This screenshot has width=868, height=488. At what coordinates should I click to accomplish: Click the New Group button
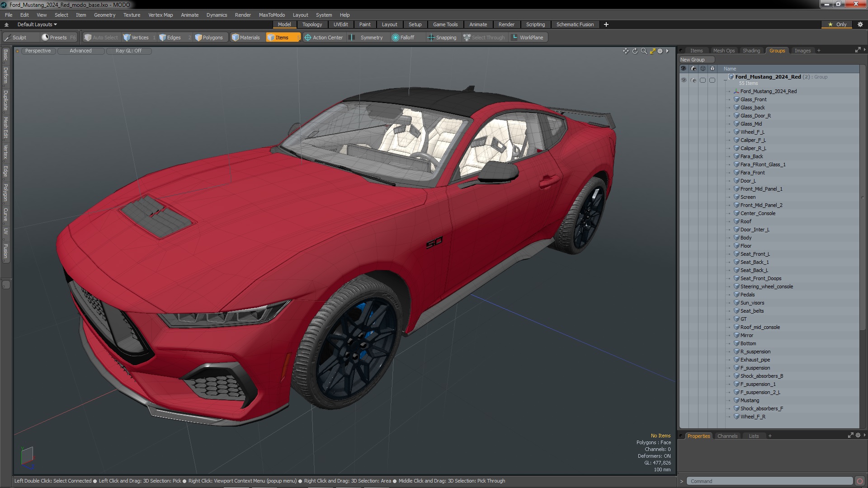pos(696,60)
